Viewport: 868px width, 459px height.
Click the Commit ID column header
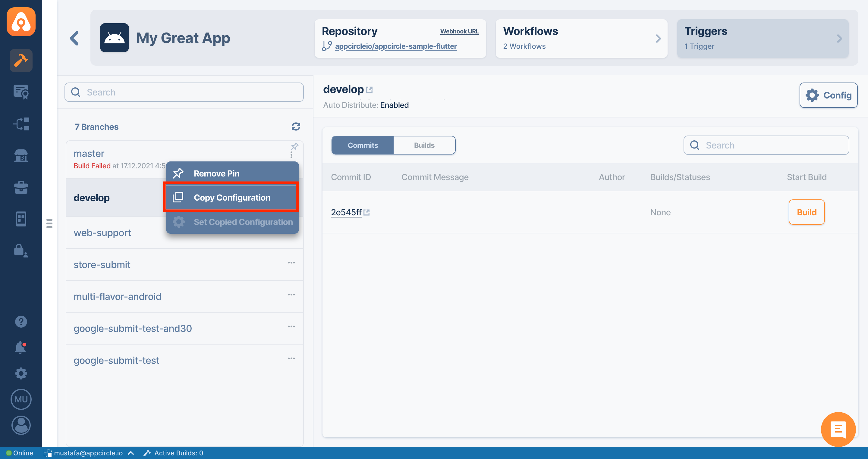pyautogui.click(x=351, y=177)
